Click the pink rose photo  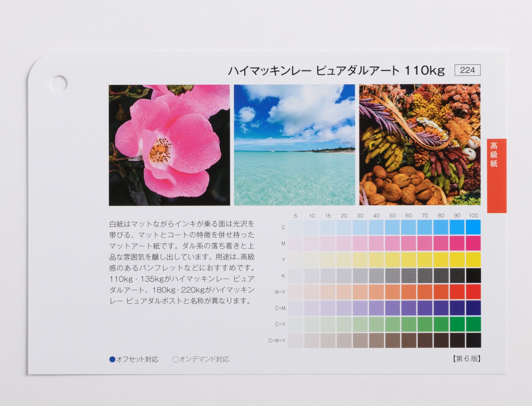tap(169, 145)
